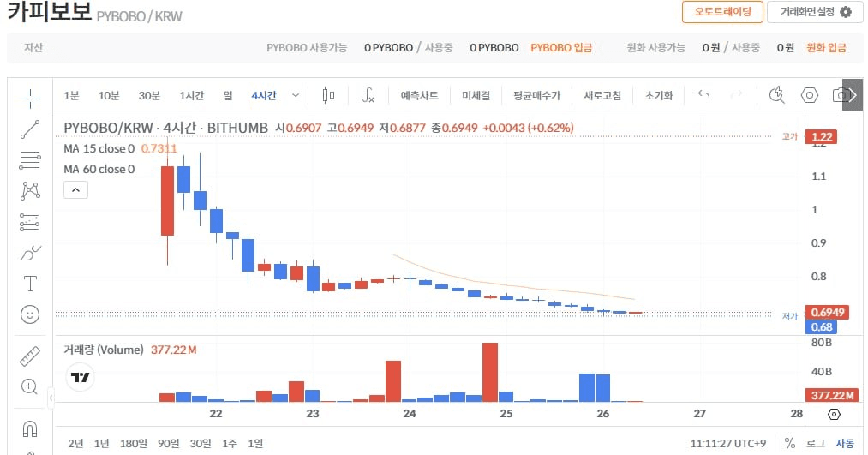This screenshot has width=868, height=455.
Task: Open chart settings hexagon icon
Action: [810, 95]
